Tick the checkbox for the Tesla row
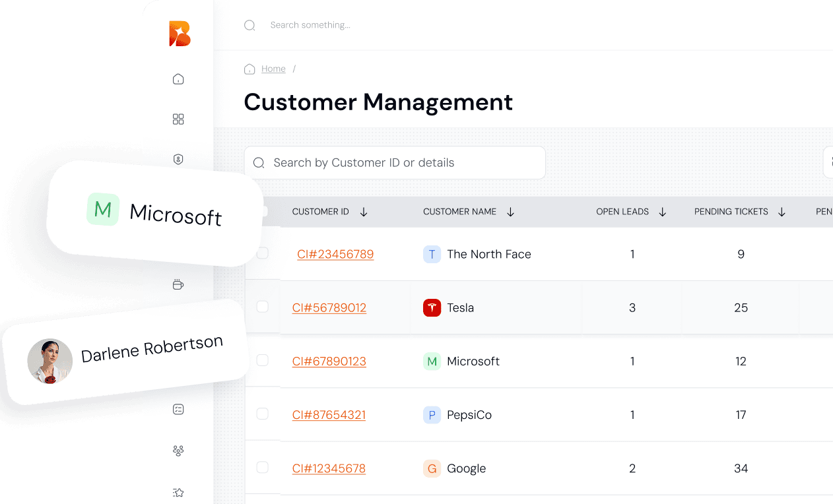833x504 pixels. pyautogui.click(x=263, y=307)
